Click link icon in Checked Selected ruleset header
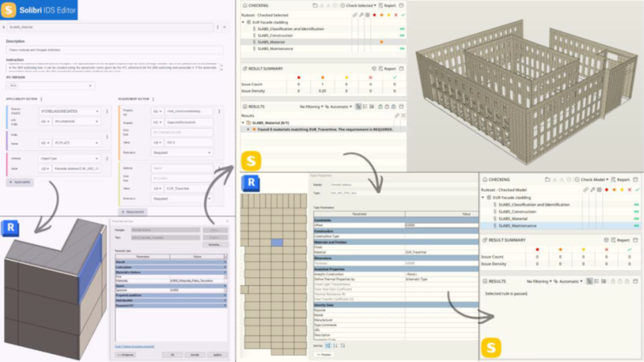Image resolution: width=644 pixels, height=362 pixels. pyautogui.click(x=355, y=15)
